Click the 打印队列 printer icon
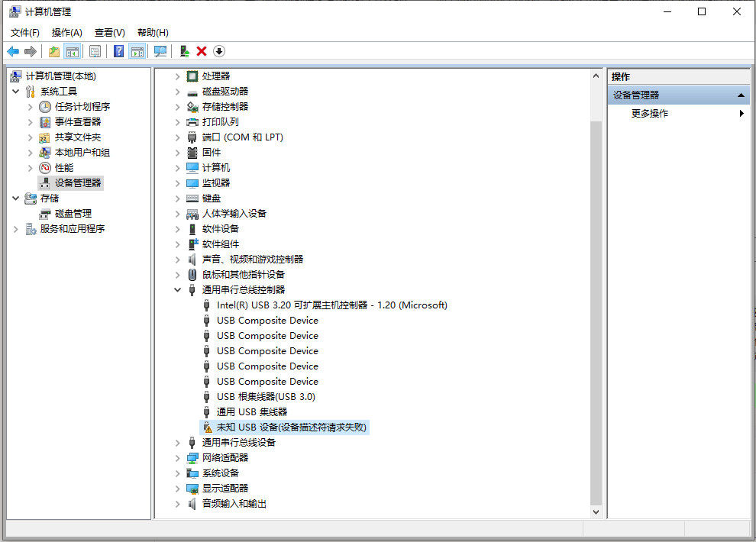756x542 pixels. 192,122
